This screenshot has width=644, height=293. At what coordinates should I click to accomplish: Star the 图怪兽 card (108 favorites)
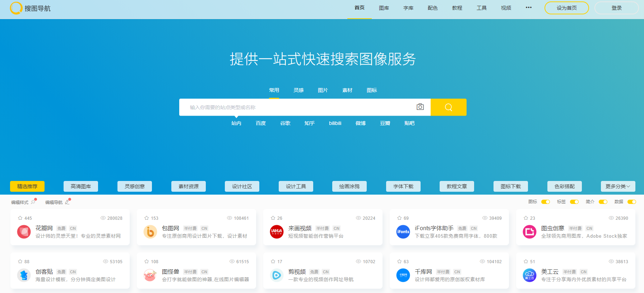pyautogui.click(x=147, y=261)
